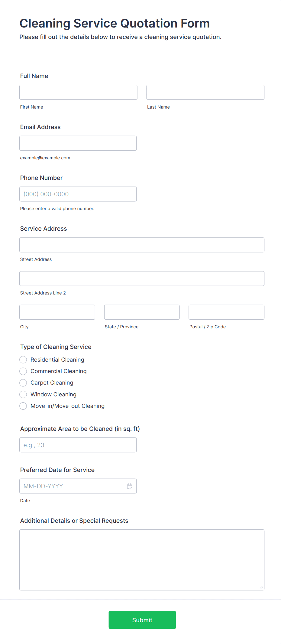Click the City input field
The width and height of the screenshot is (281, 644).
coord(57,312)
